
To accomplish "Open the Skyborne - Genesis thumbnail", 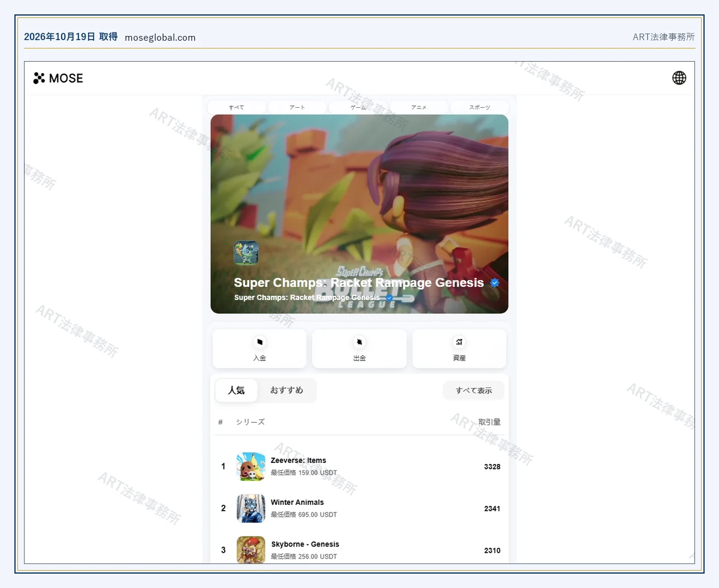I will tap(251, 550).
